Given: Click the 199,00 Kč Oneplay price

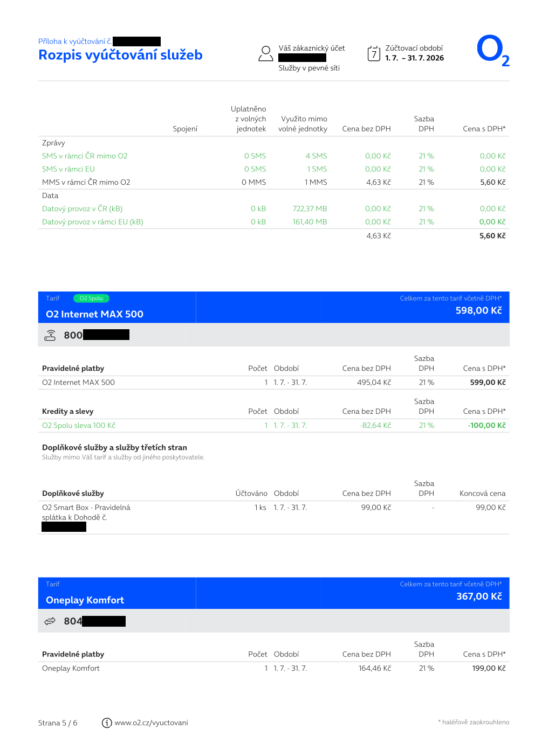Looking at the screenshot, I should pos(489,668).
